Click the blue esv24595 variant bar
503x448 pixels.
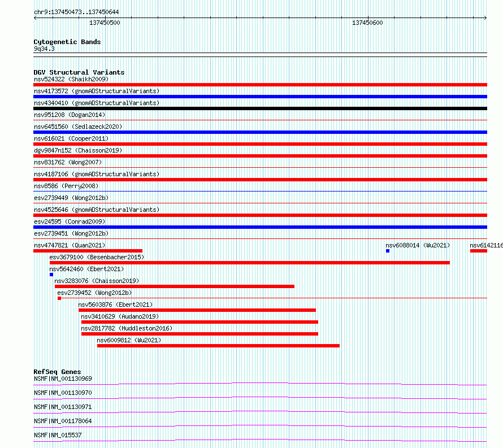(260, 227)
